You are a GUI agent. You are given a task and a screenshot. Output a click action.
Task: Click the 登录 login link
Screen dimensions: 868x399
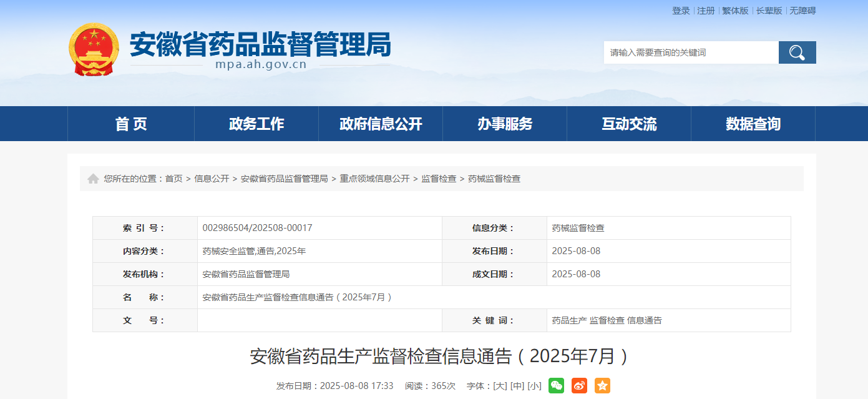[x=681, y=11]
